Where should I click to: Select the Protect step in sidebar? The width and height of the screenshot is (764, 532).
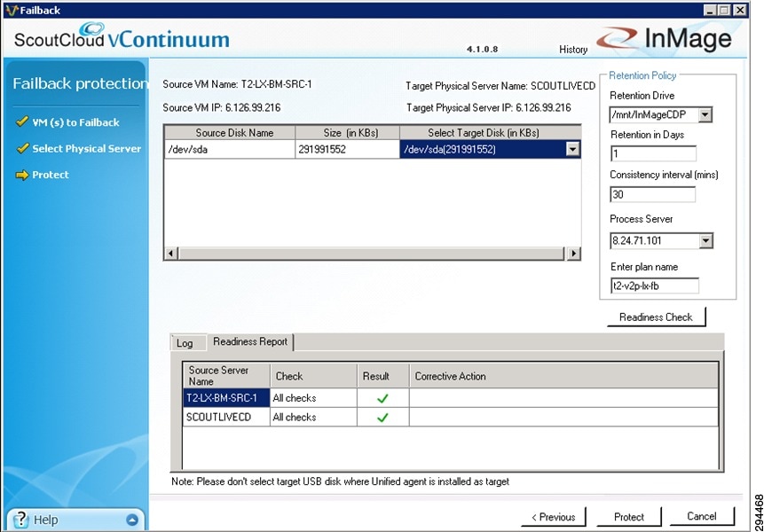coord(51,175)
